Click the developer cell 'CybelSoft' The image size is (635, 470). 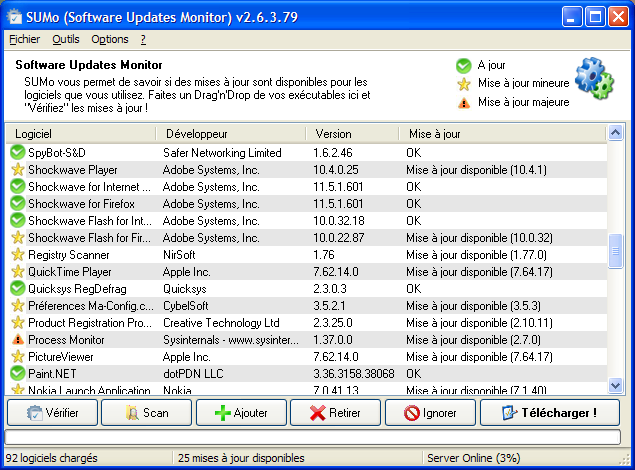pyautogui.click(x=185, y=306)
